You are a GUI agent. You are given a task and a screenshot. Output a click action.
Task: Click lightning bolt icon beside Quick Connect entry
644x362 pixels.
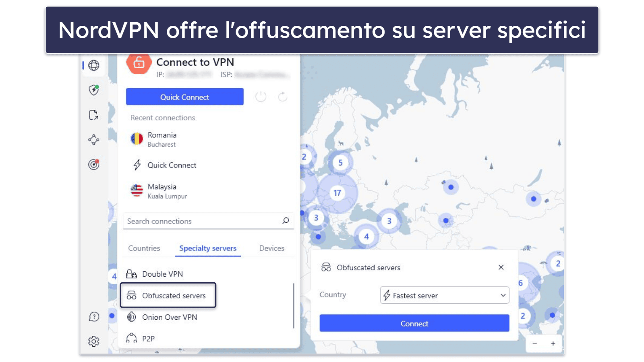click(137, 165)
